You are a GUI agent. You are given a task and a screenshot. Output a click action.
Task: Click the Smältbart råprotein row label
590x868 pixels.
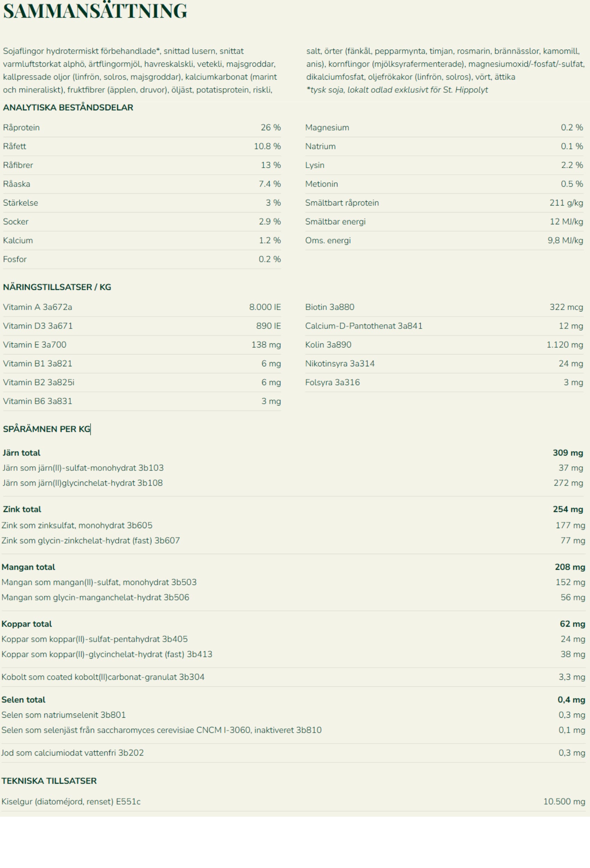[x=342, y=203]
